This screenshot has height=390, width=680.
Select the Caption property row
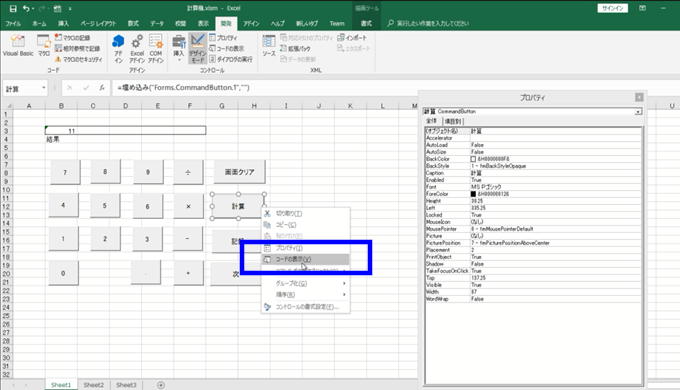[x=533, y=173]
